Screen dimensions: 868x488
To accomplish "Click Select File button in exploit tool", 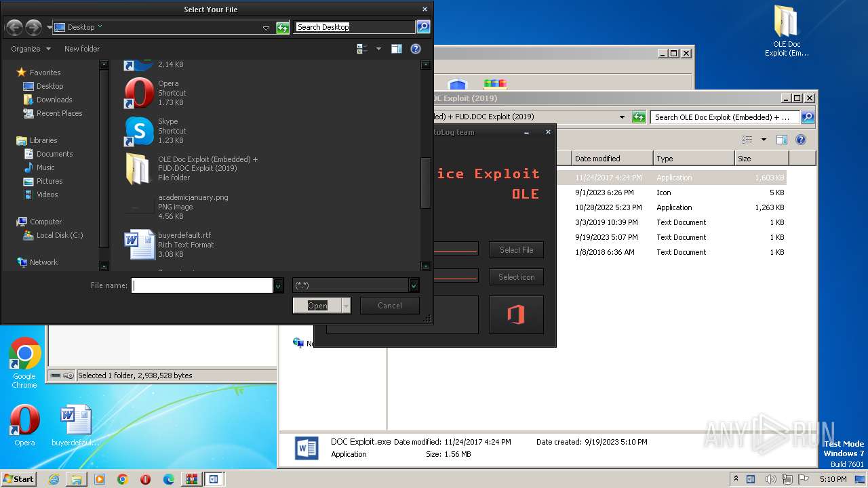I will (517, 250).
